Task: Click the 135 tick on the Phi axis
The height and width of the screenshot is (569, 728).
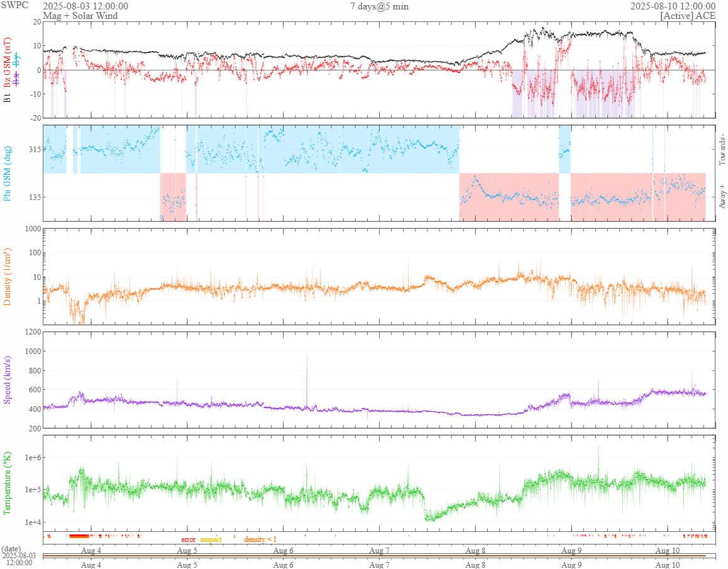Action: (35, 197)
